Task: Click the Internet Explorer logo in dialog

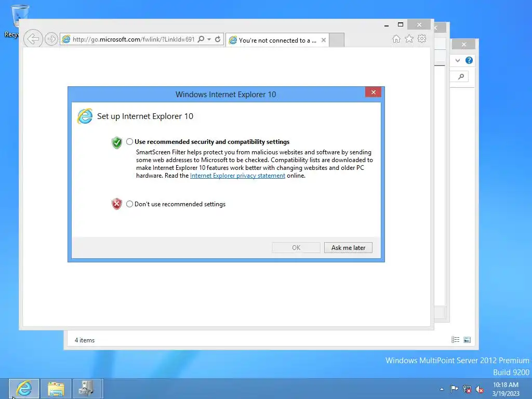Action: click(85, 116)
